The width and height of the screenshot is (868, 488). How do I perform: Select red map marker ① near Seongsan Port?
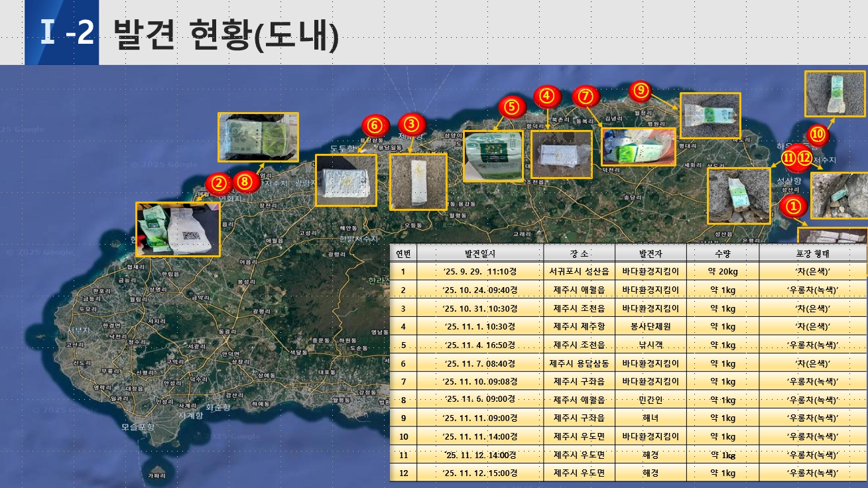click(794, 206)
